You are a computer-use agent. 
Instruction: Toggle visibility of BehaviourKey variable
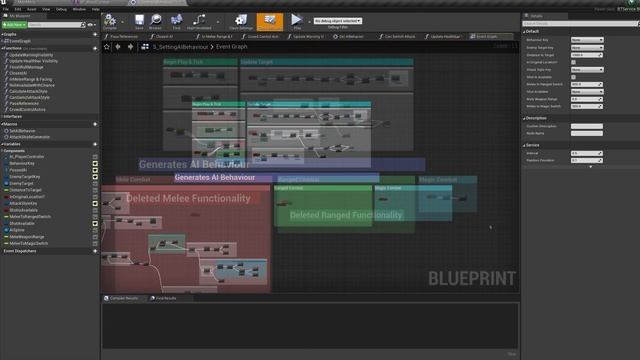tap(95, 164)
